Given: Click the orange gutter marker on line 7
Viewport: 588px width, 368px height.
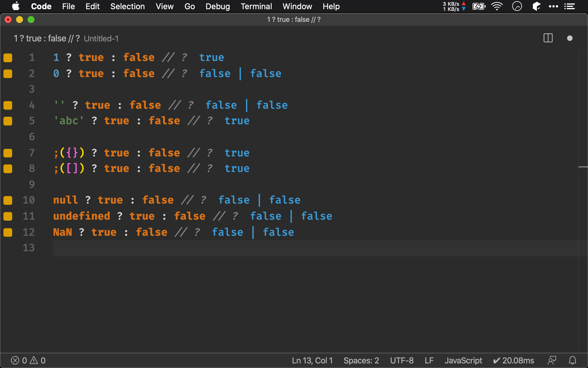Looking at the screenshot, I should tap(8, 153).
